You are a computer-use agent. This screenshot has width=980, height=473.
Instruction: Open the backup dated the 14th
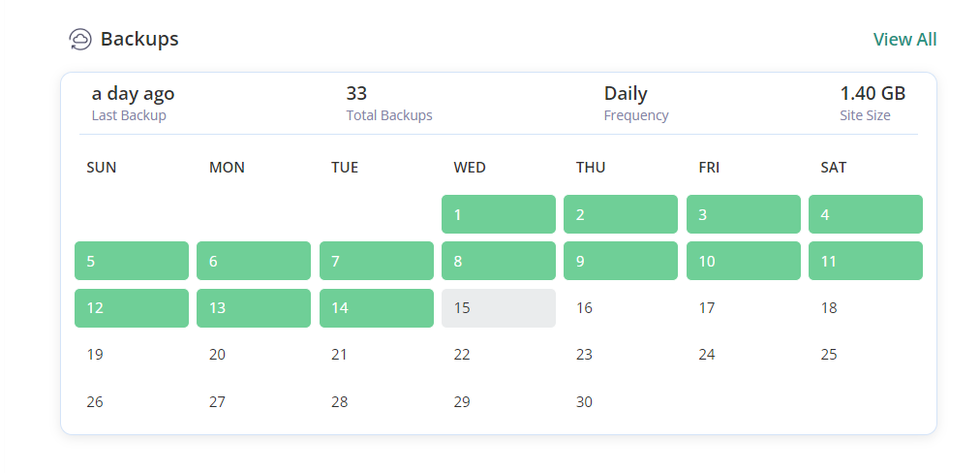376,308
